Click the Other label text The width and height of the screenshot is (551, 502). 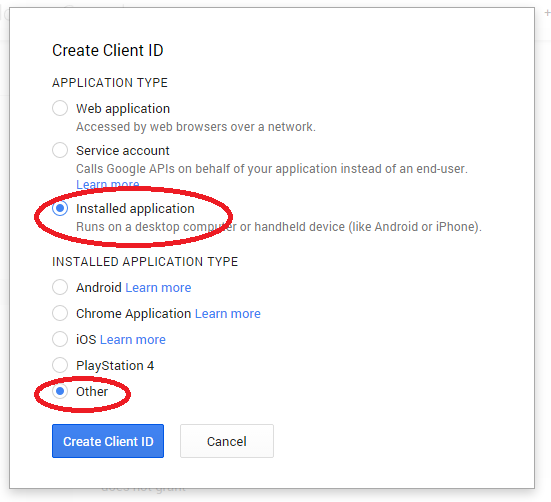click(92, 391)
